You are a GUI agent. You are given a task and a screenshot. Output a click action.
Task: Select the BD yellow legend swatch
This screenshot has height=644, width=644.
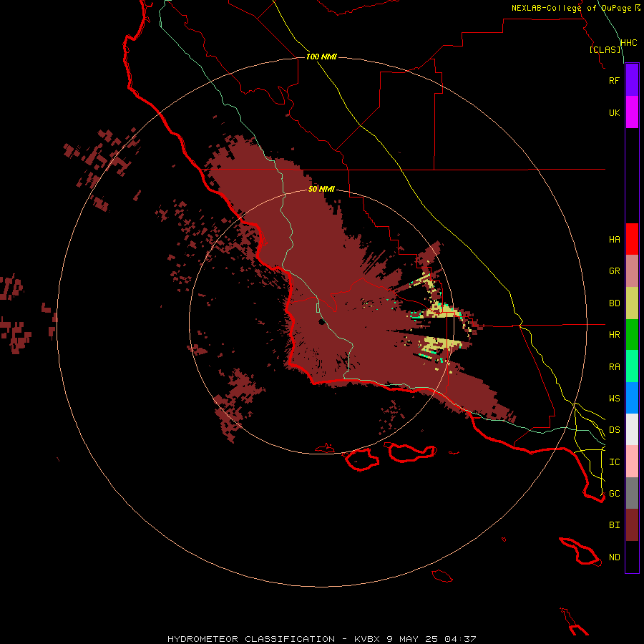(x=632, y=303)
